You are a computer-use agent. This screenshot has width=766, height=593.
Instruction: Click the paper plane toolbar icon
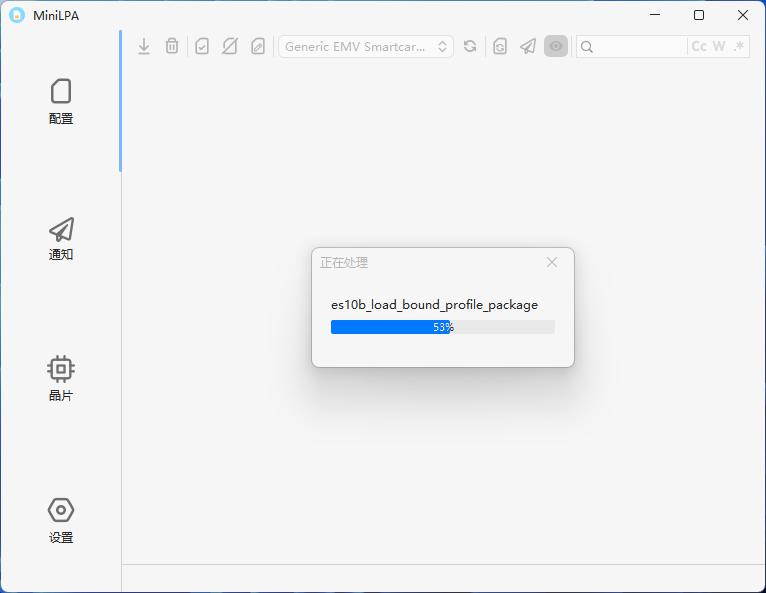pos(528,46)
